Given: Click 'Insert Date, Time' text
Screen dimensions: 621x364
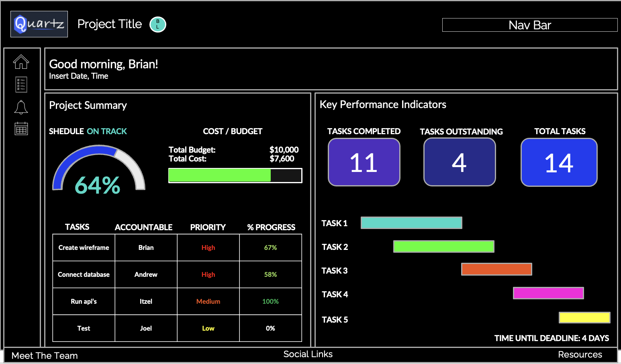Looking at the screenshot, I should [78, 76].
